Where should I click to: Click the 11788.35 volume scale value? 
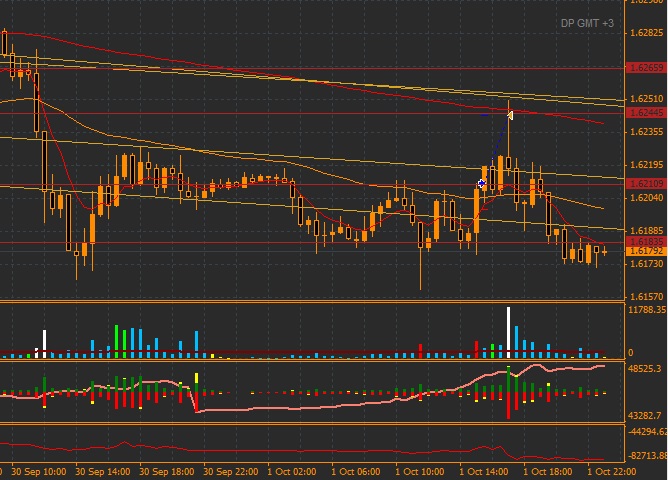[648, 310]
